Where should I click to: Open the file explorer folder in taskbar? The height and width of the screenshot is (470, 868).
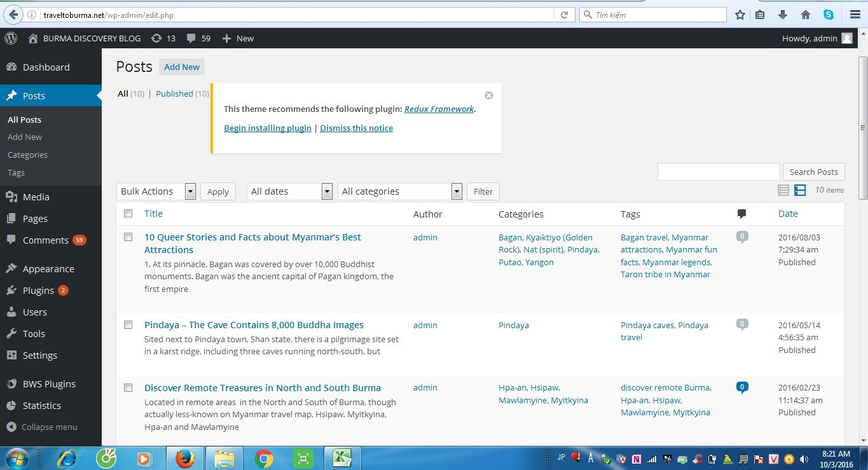224,458
